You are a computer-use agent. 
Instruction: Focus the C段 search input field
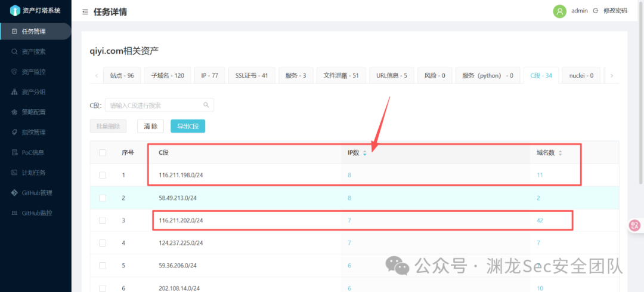[159, 105]
